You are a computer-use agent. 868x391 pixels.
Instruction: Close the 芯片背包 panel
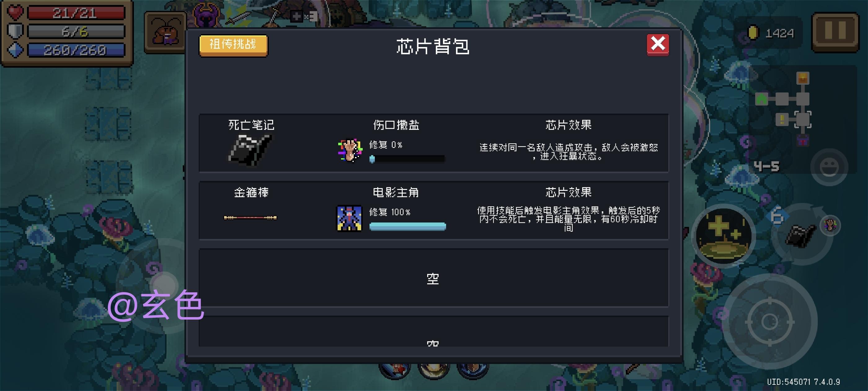click(658, 45)
